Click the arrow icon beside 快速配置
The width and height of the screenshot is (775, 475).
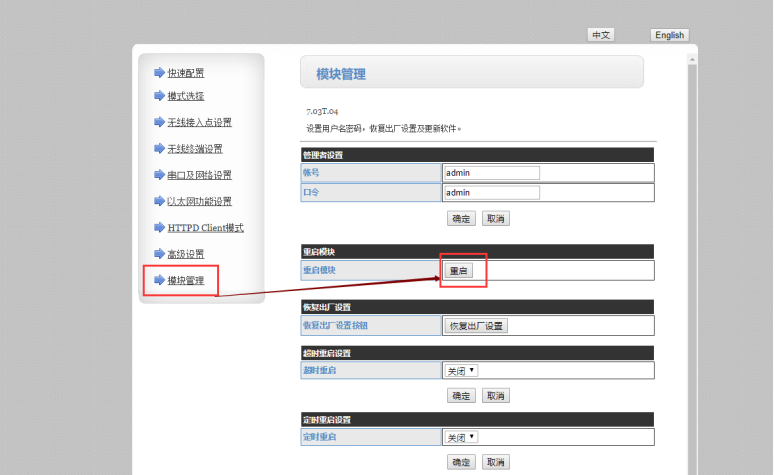[x=159, y=73]
